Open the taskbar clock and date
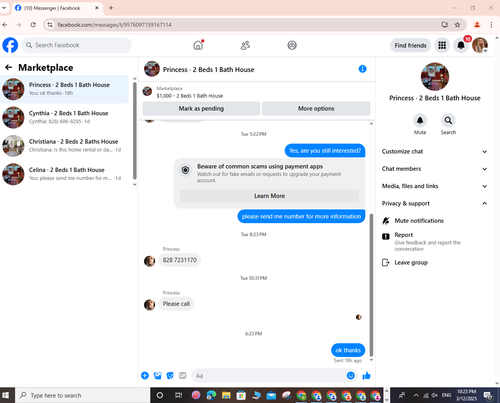Screen dimensions: 500x403 click(466, 395)
